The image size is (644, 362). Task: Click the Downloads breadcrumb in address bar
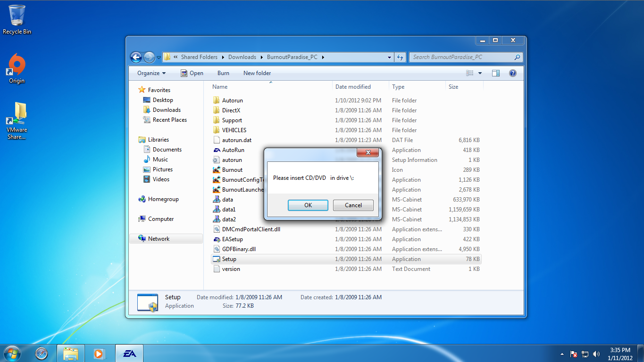(x=242, y=57)
